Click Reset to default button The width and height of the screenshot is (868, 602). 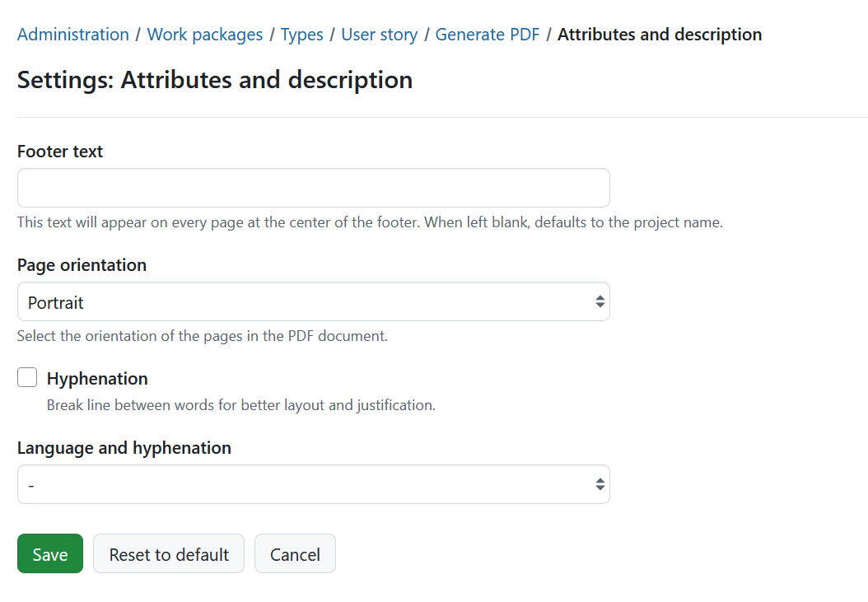point(169,553)
